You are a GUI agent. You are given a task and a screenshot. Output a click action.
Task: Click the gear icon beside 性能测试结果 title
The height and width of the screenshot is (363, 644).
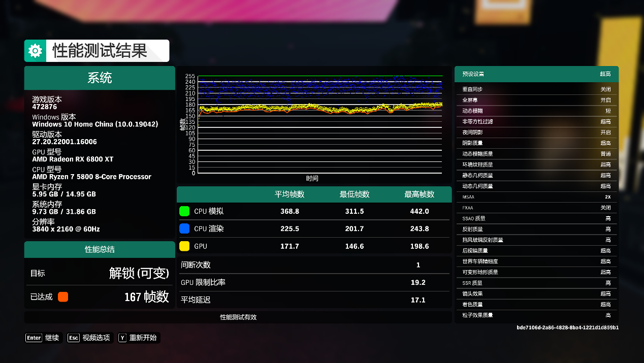click(x=35, y=51)
